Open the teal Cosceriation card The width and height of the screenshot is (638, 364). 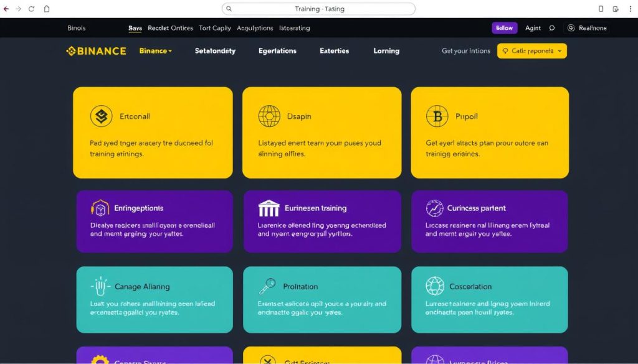(490, 300)
